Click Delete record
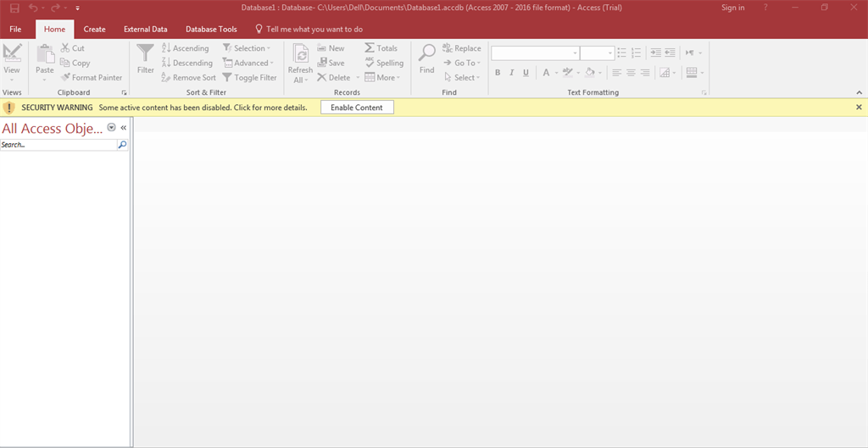 (x=334, y=77)
